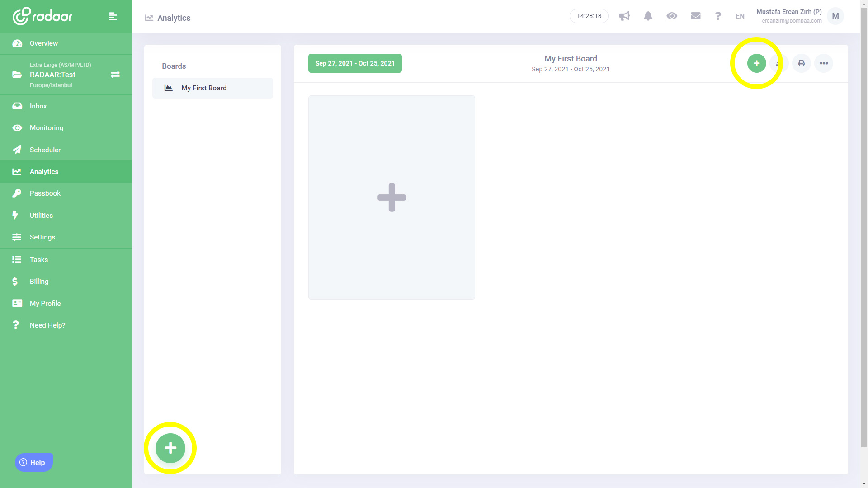This screenshot has width=868, height=488.
Task: Click the blue Help button
Action: (x=34, y=462)
